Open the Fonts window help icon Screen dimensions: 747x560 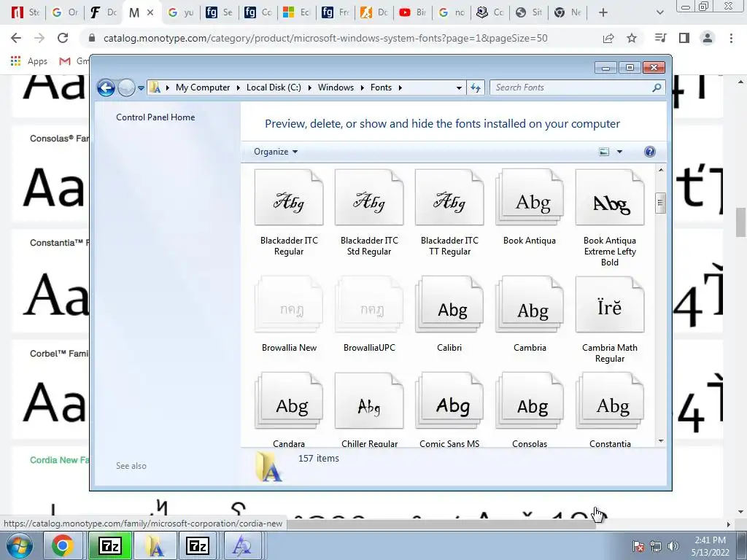click(x=649, y=152)
